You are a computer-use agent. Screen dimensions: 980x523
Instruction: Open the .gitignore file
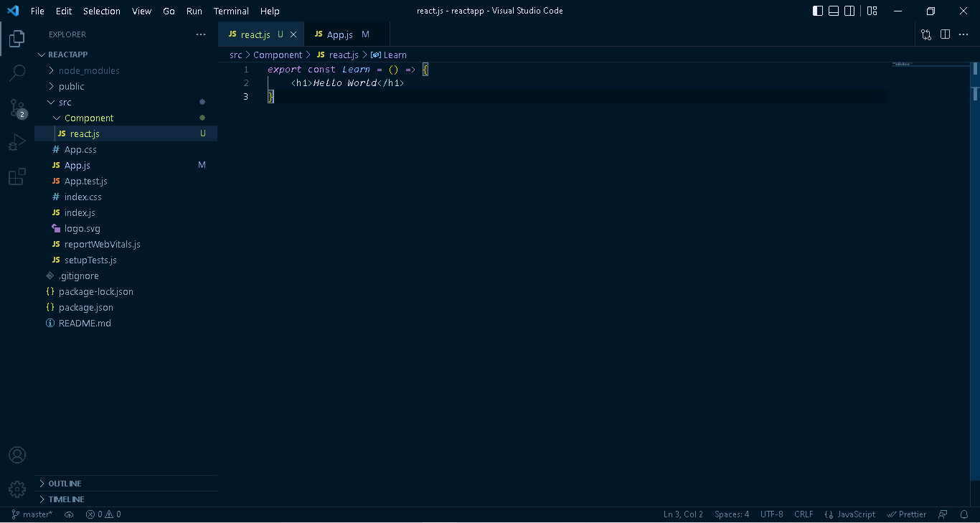coord(126,275)
